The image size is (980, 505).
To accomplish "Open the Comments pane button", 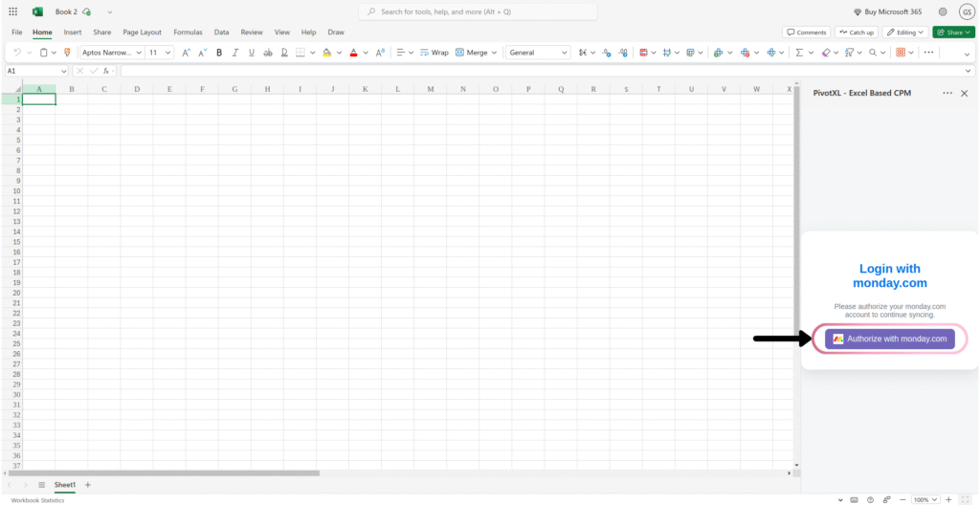I will point(806,32).
